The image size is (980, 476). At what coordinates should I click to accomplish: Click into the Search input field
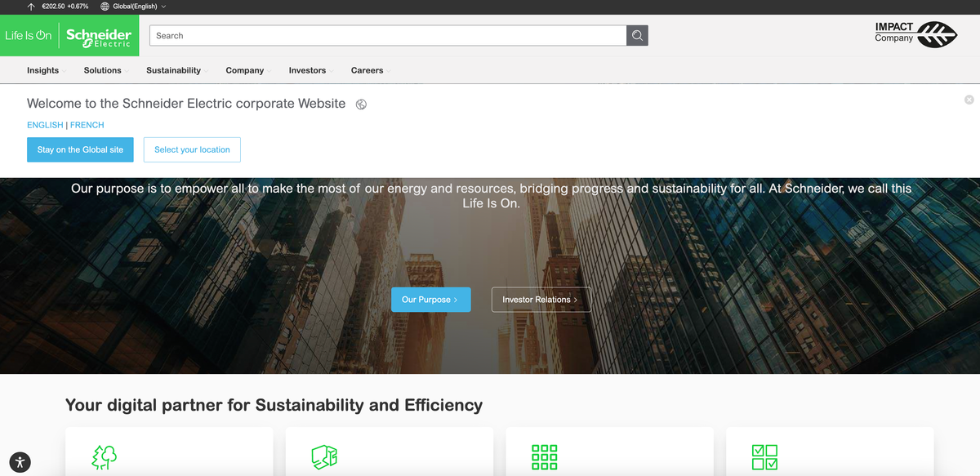[x=388, y=35]
